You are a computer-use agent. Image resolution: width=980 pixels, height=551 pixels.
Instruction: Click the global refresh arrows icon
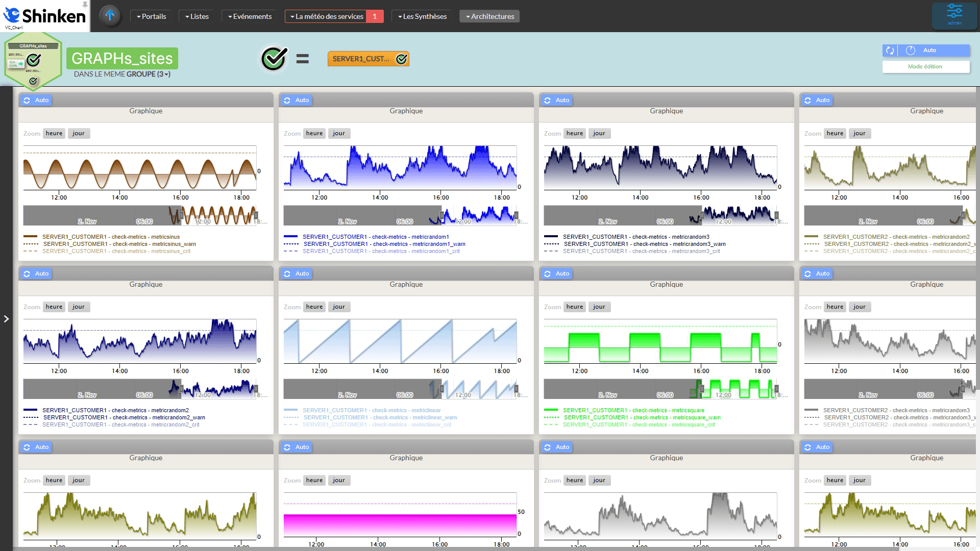[890, 50]
